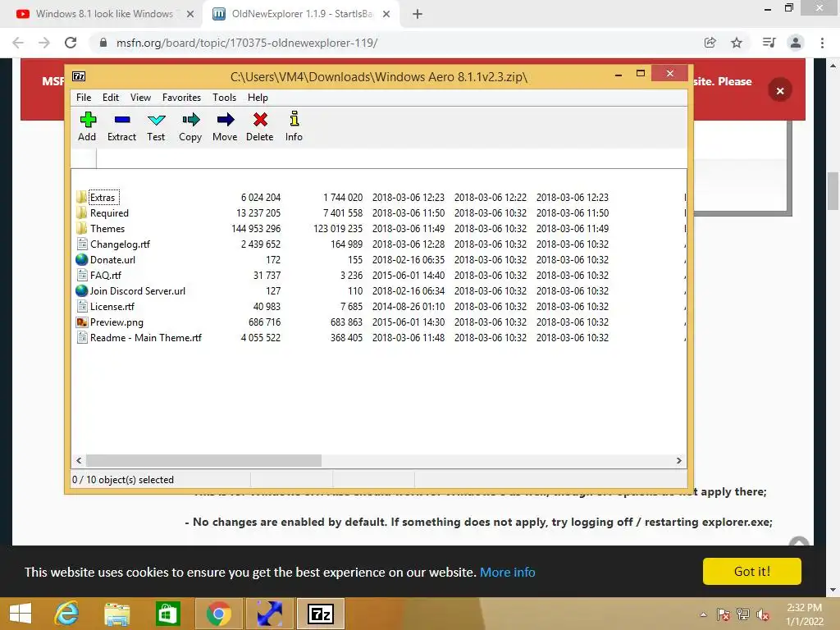Open a new Chrome tab
This screenshot has height=630, width=840.
point(418,15)
